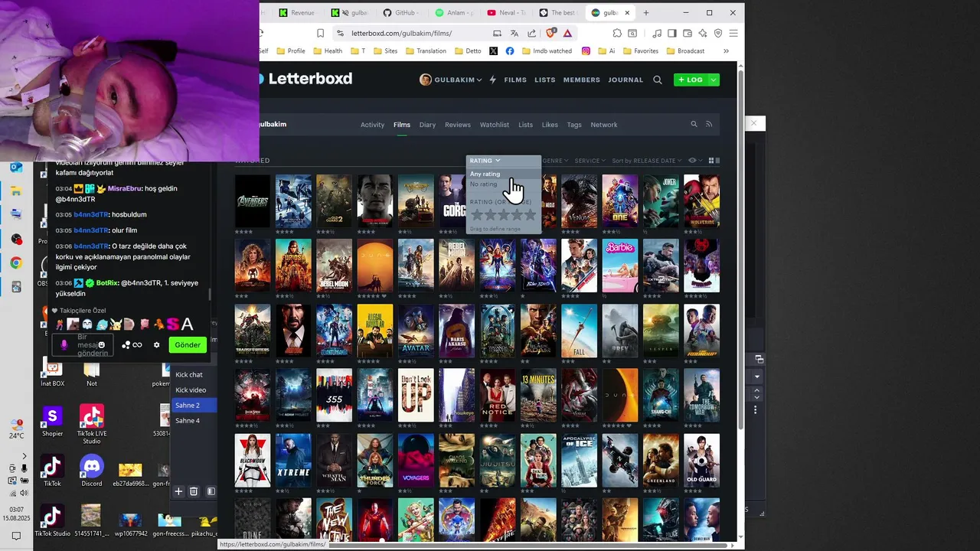Switch to the Reviews profile tab
Screen dimensions: 980x551
coord(458,125)
